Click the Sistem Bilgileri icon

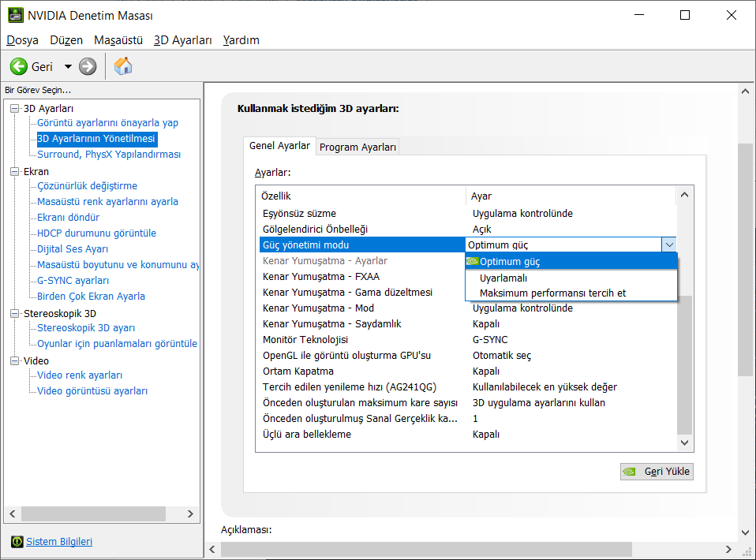(x=17, y=541)
